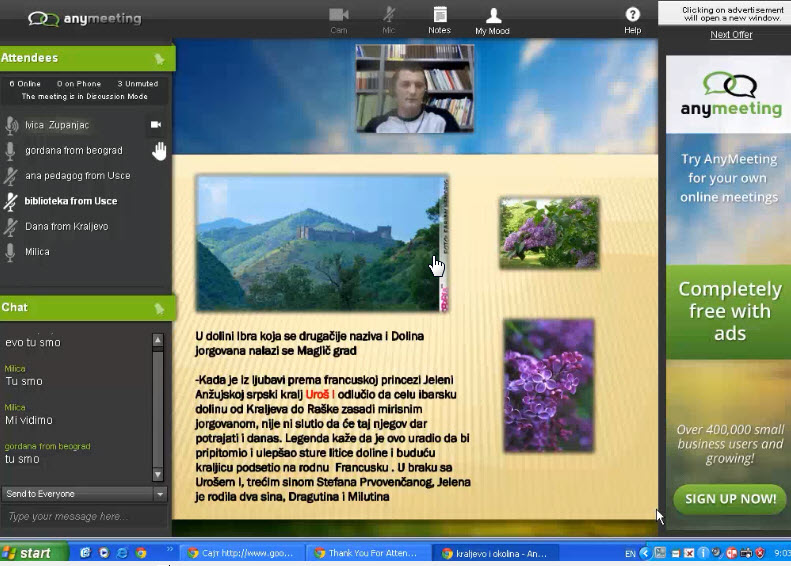791x566 pixels.
Task: Click raised hand icon next to gordana
Action: coord(159,150)
